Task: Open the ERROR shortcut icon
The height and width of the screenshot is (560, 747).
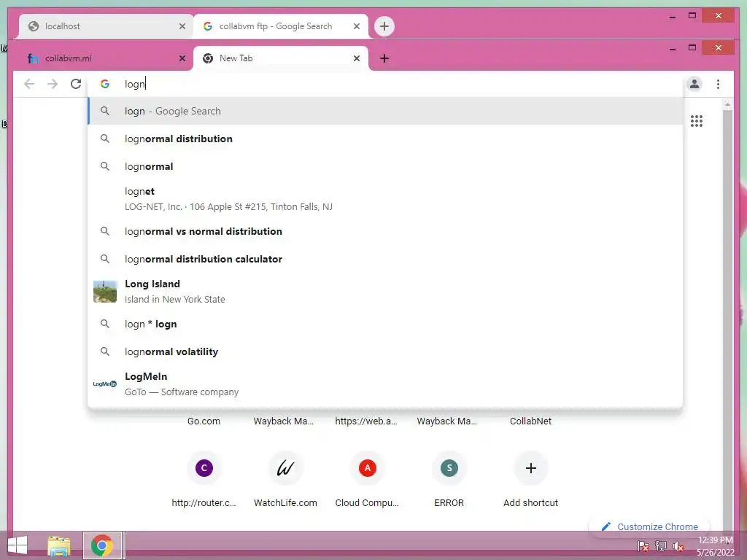Action: (449, 468)
